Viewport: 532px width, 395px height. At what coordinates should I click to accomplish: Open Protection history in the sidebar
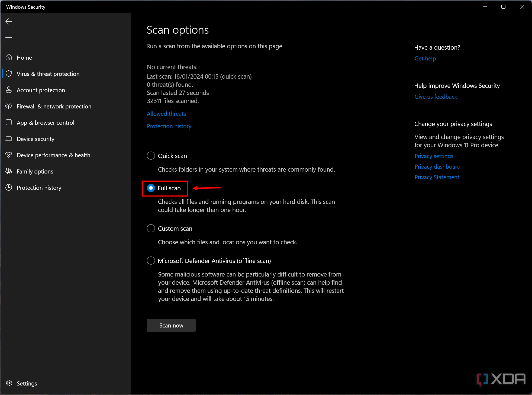65,188
